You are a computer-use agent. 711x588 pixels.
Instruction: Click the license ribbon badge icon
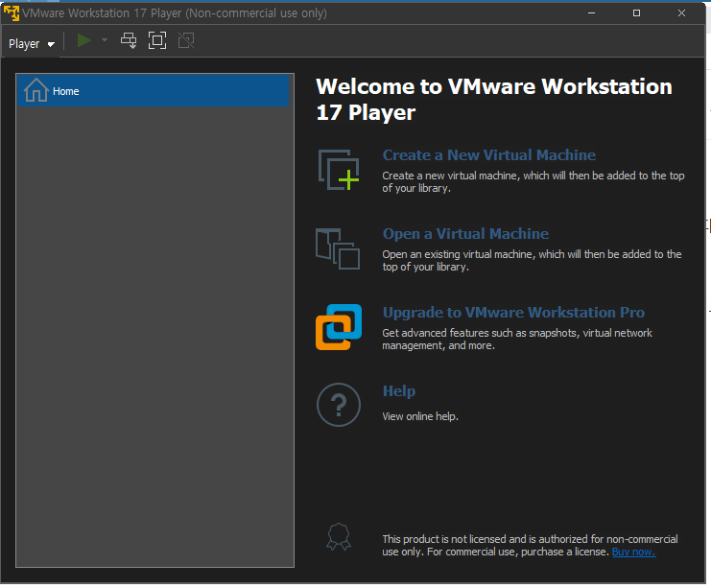pos(339,537)
